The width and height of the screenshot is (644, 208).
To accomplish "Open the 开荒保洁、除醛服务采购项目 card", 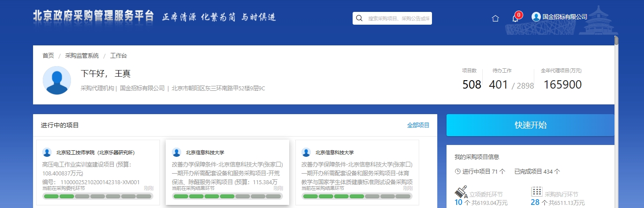I will (227, 173).
